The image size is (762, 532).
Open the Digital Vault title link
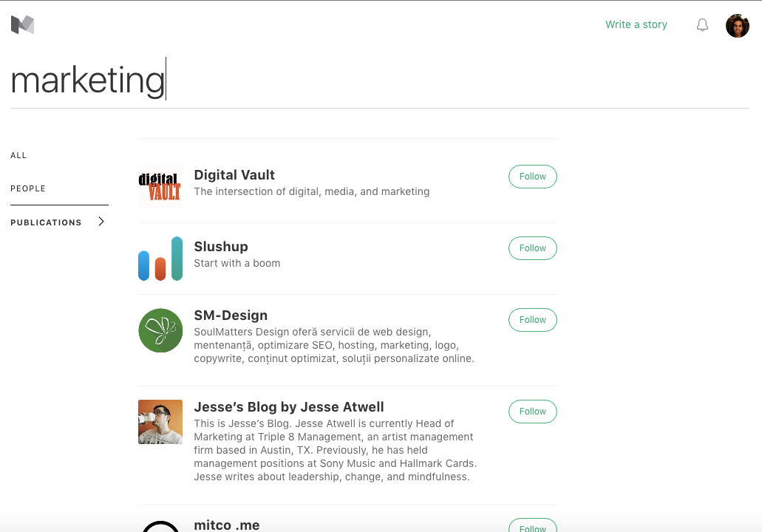pyautogui.click(x=234, y=175)
